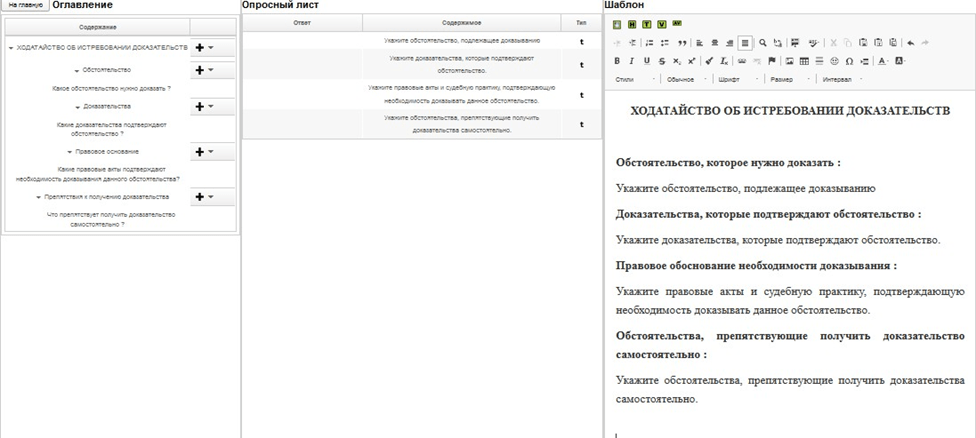Toggle bold formatting in editor toolbar
Image resolution: width=976 pixels, height=438 pixels.
(x=617, y=61)
